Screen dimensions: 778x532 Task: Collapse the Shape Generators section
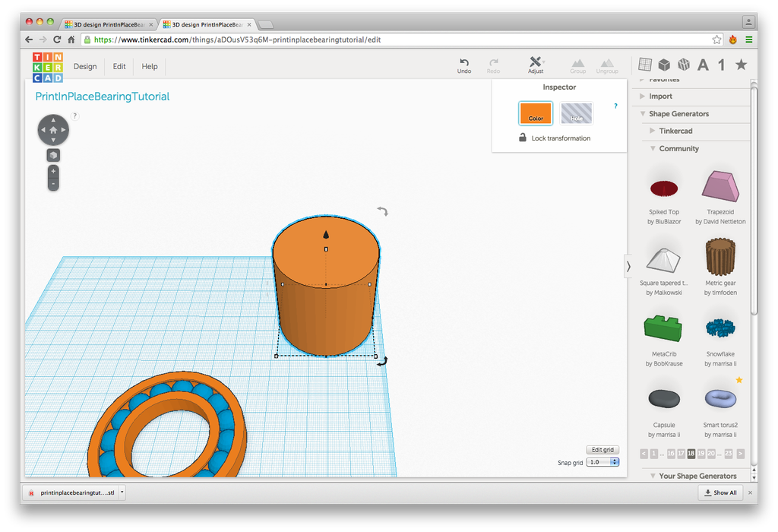coord(643,114)
